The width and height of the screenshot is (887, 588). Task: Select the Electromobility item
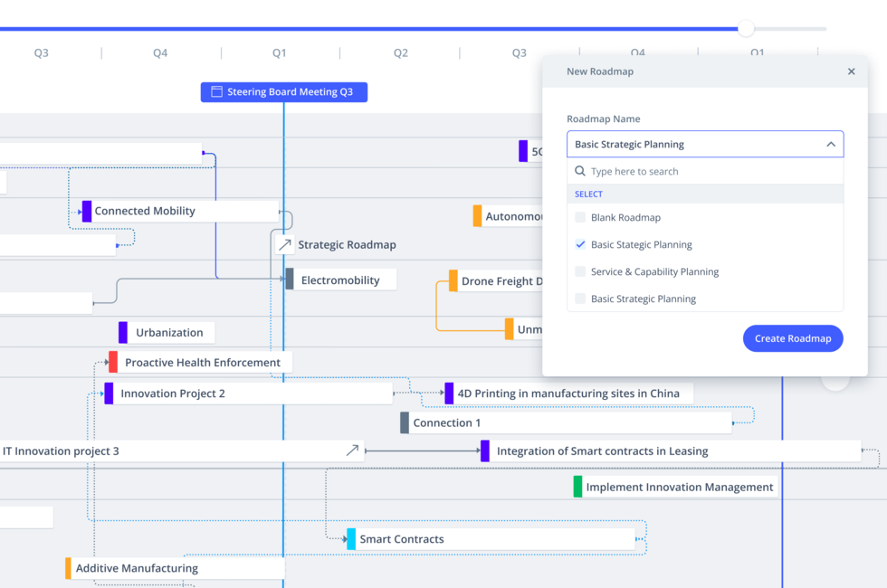point(341,280)
